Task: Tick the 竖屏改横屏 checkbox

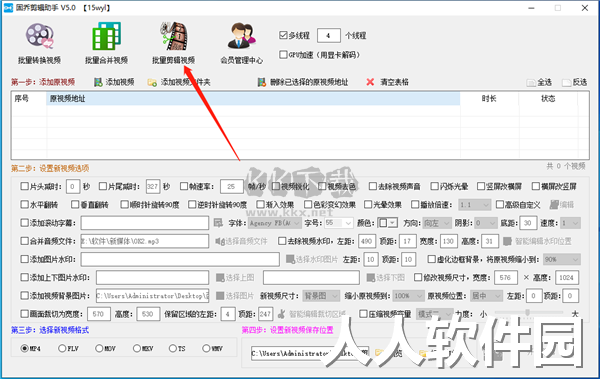Action: pos(481,186)
